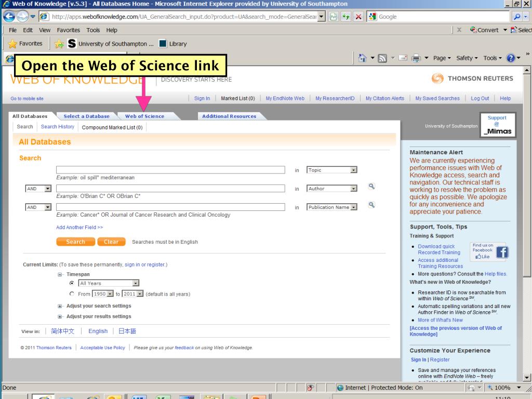
Task: Open the Library favorites bar shortcut
Action: click(x=173, y=44)
